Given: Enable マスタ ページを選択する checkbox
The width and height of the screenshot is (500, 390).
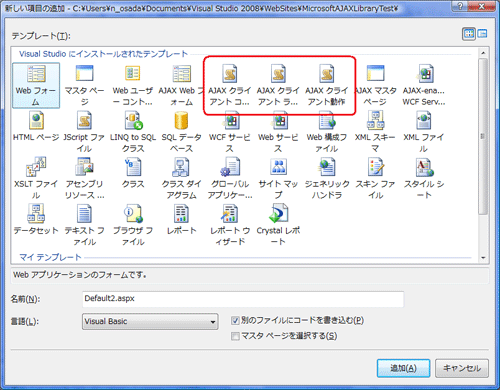Looking at the screenshot, I should point(235,336).
